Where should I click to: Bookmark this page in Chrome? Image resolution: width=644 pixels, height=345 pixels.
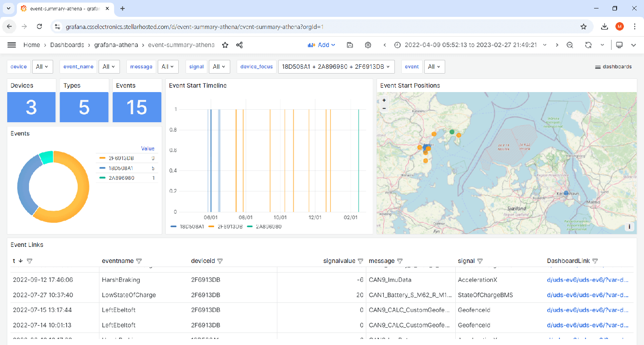point(584,27)
